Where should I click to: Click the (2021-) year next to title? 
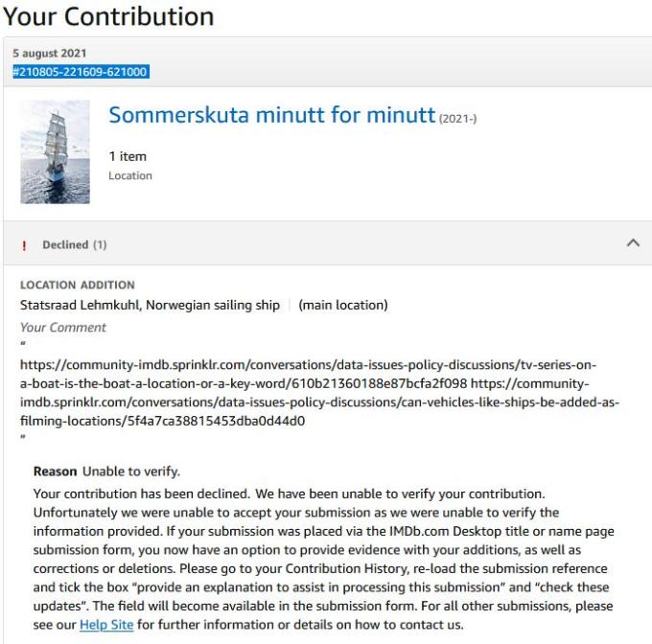[x=457, y=118]
